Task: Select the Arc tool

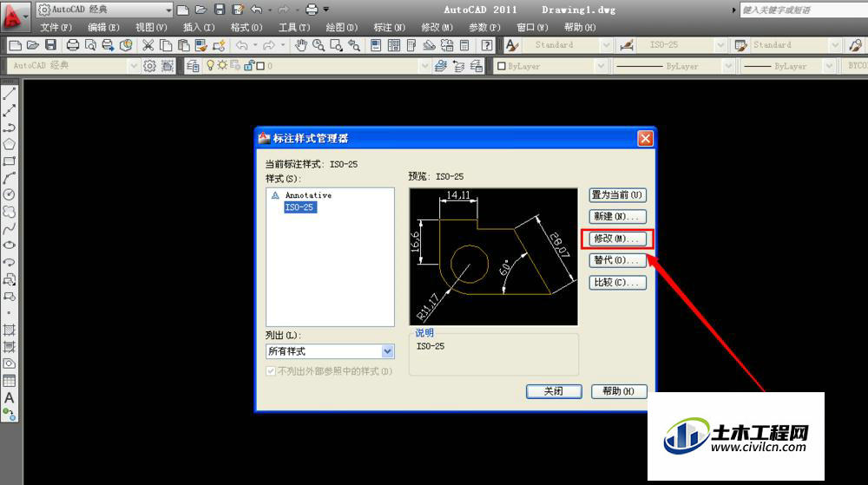Action: (x=9, y=178)
